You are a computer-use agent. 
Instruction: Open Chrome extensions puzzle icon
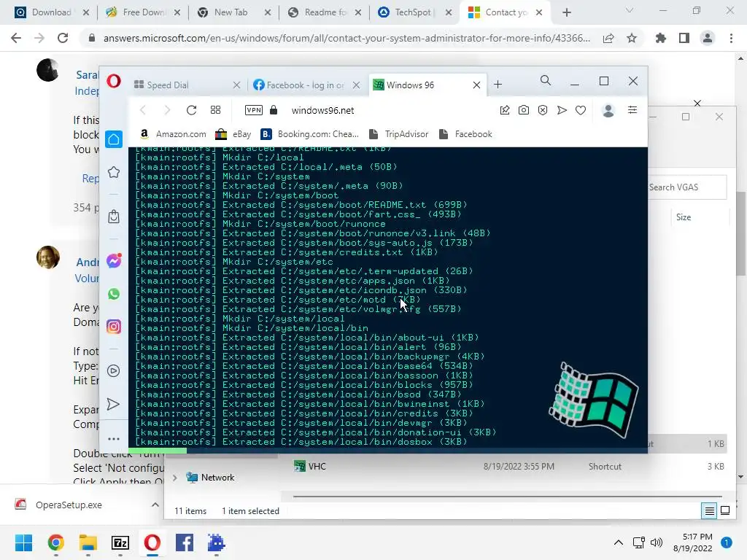tap(660, 38)
